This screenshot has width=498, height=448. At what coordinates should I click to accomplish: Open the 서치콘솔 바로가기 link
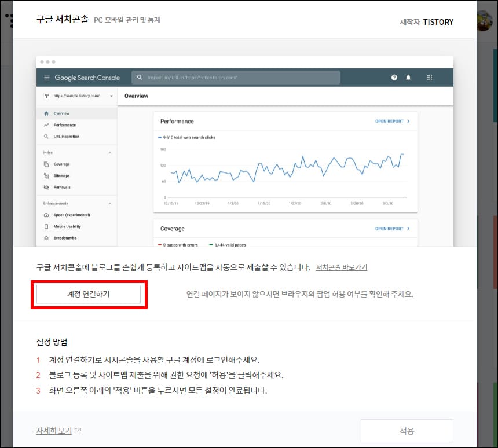(341, 266)
